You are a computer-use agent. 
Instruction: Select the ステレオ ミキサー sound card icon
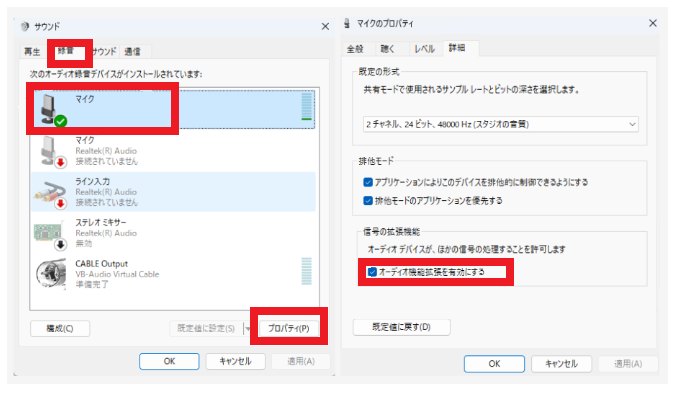tap(50, 234)
